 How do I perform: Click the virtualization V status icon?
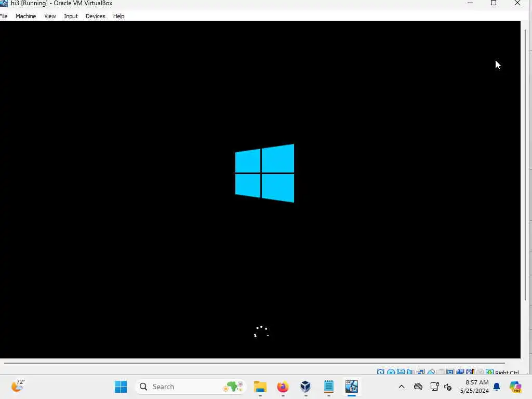coord(470,371)
